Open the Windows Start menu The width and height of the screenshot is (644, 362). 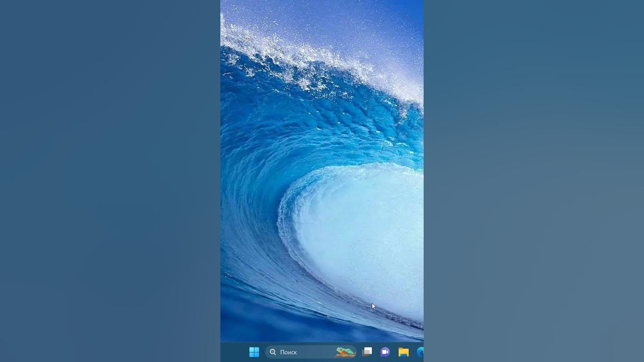[x=254, y=352]
